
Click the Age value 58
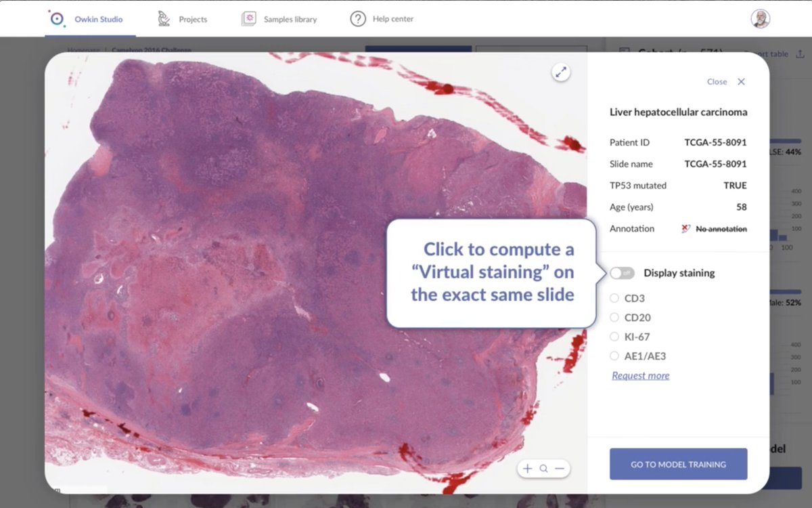[742, 207]
